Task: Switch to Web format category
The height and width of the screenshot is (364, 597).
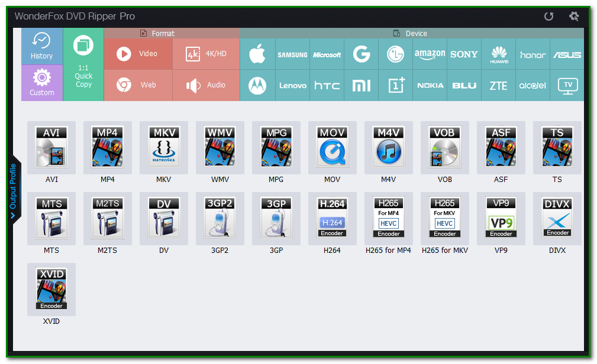Action: coord(138,85)
